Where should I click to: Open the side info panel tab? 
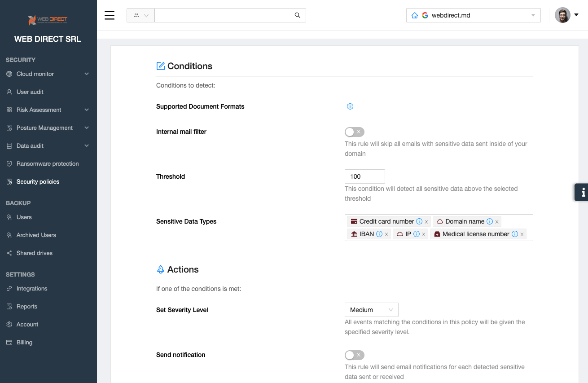(582, 192)
